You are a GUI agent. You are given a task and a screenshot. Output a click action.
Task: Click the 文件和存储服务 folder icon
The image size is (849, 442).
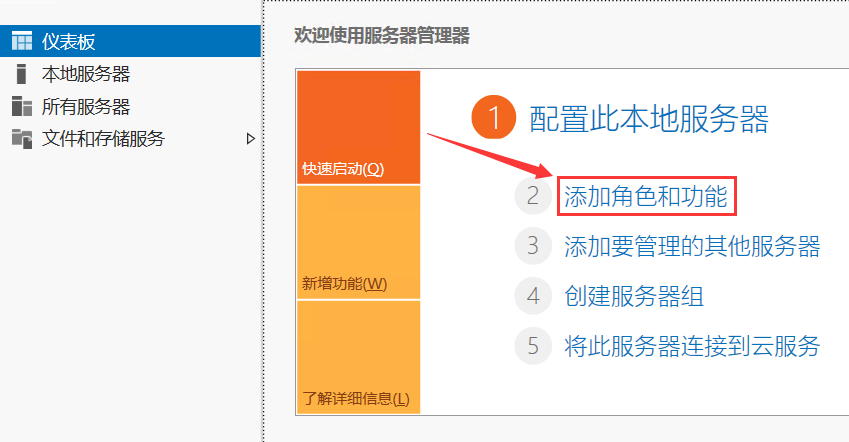click(x=22, y=139)
